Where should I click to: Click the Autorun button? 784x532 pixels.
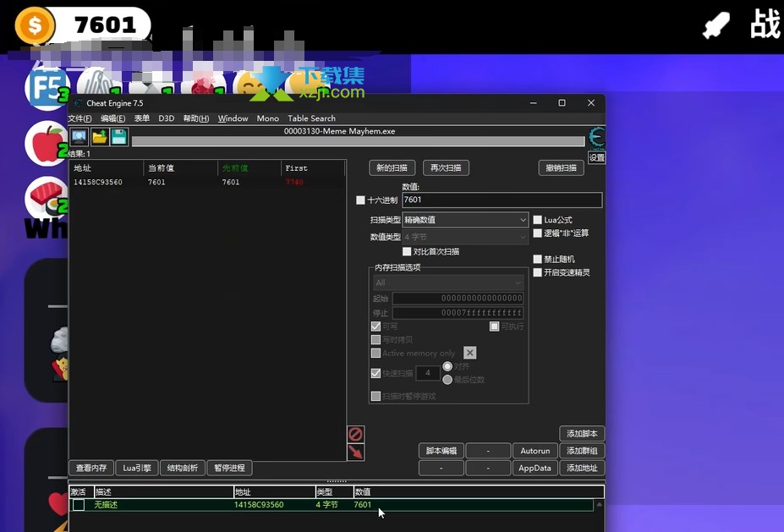(x=535, y=451)
